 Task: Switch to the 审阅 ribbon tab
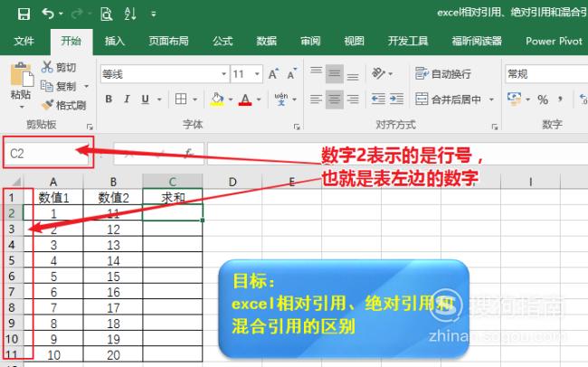coord(310,41)
